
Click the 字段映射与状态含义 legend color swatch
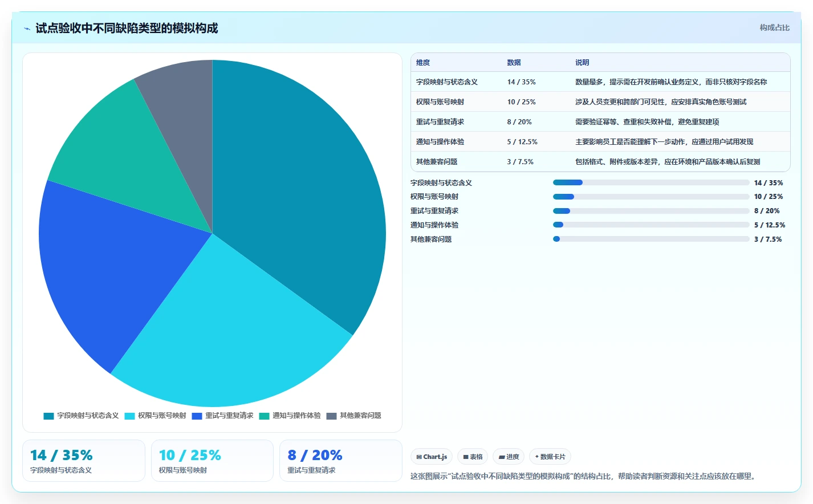[x=48, y=416]
